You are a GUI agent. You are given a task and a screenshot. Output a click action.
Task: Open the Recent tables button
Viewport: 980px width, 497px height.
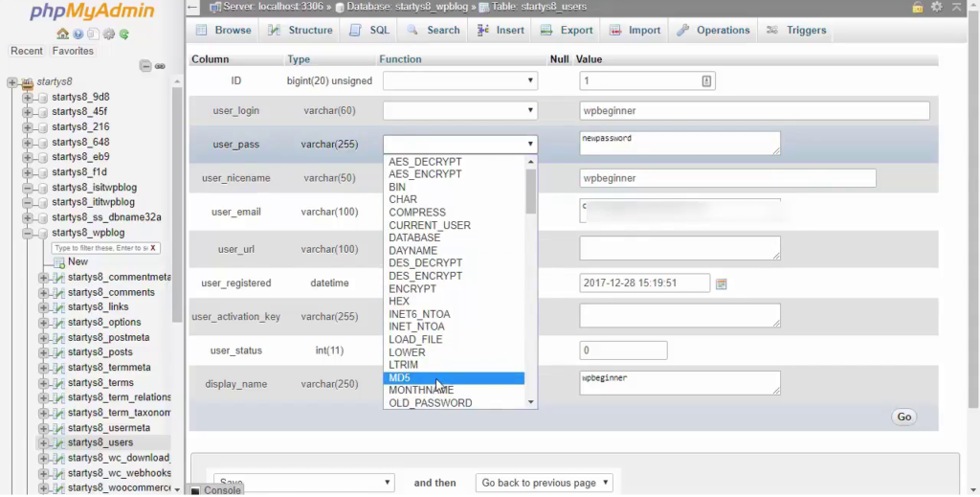click(x=27, y=51)
